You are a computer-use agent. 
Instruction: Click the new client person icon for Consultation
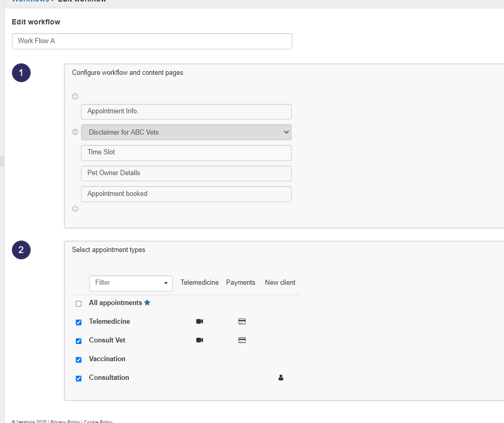click(281, 378)
